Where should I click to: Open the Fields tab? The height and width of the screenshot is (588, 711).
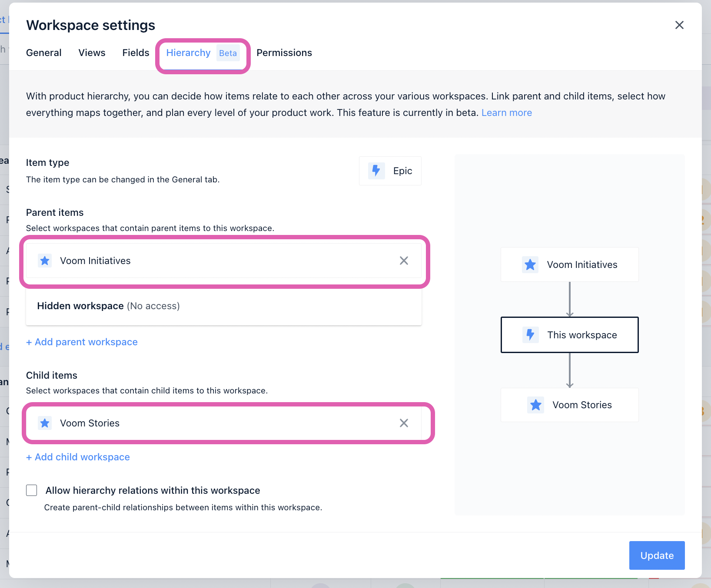pos(136,53)
